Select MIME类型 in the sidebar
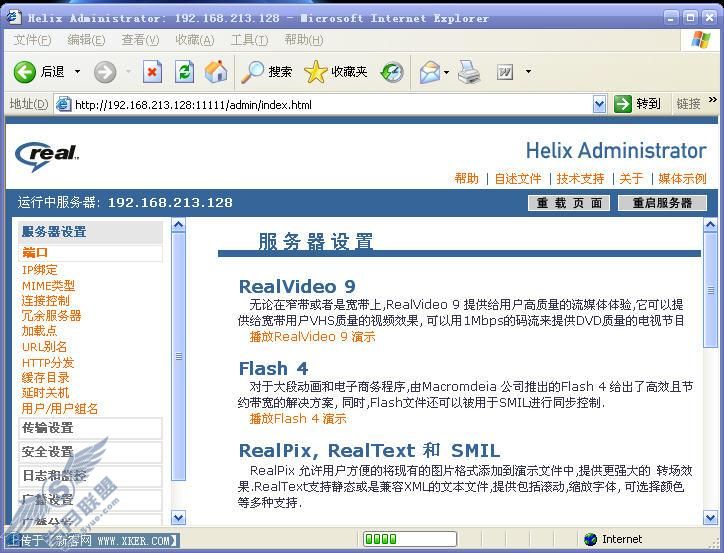The width and height of the screenshot is (724, 553). point(48,285)
